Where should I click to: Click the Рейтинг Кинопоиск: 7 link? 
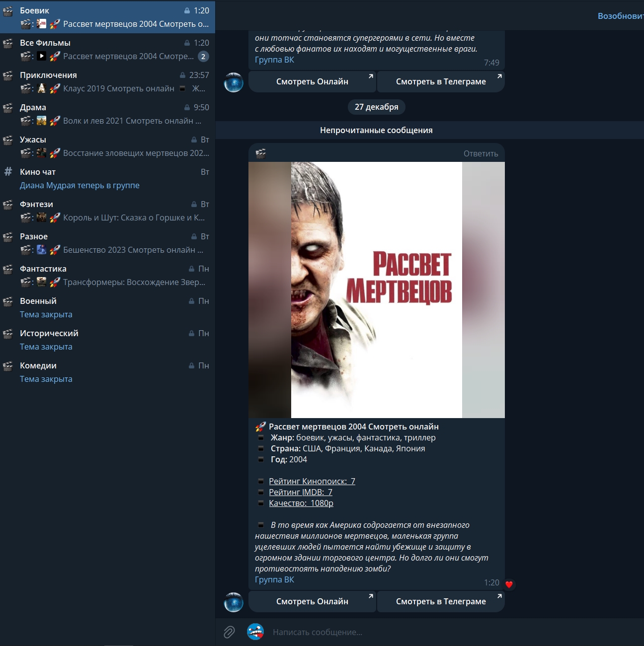pos(312,481)
